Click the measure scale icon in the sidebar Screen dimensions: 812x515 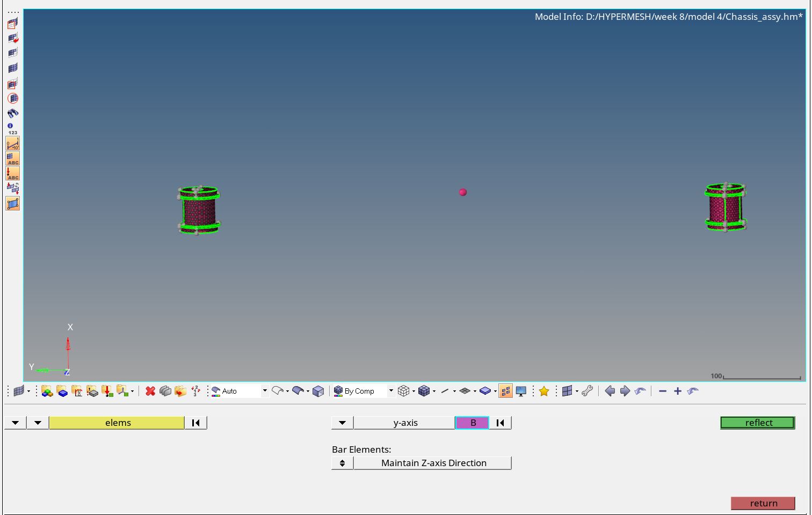12,143
